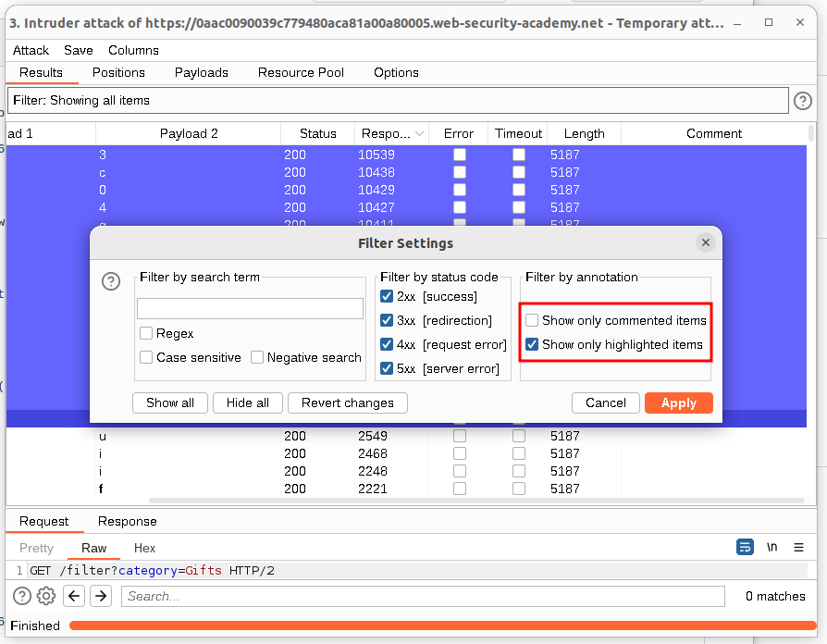827x644 pixels.
Task: Click the orange Finished progress bar
Action: (442, 625)
